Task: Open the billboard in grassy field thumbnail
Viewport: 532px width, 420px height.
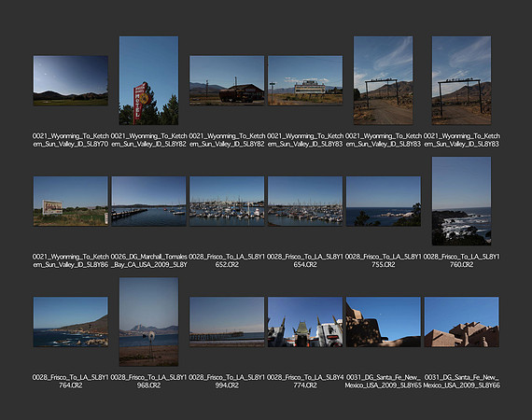Action: 71,202
